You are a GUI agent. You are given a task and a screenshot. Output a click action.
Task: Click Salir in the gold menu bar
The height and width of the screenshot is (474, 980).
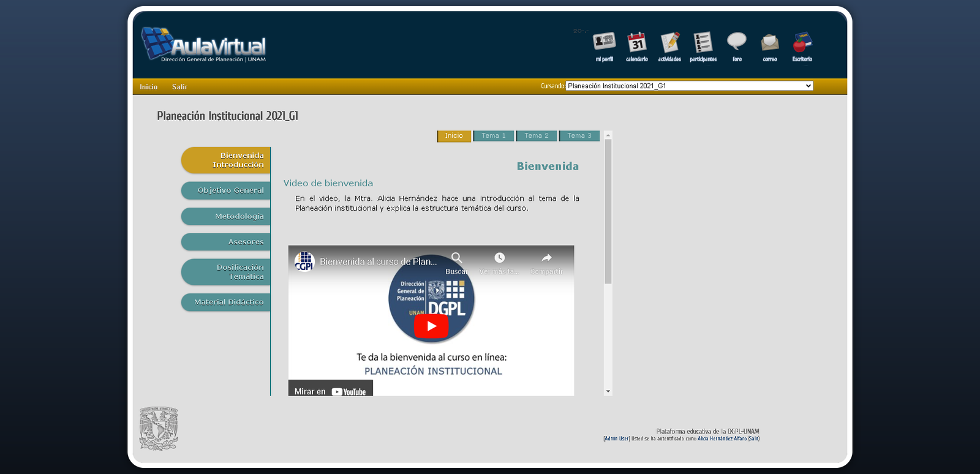pos(179,87)
